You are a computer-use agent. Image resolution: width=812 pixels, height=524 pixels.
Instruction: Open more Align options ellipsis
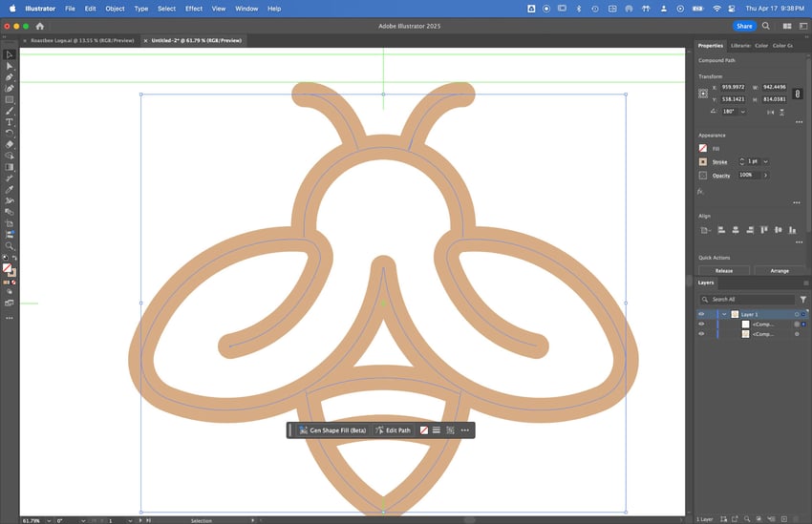click(799, 242)
